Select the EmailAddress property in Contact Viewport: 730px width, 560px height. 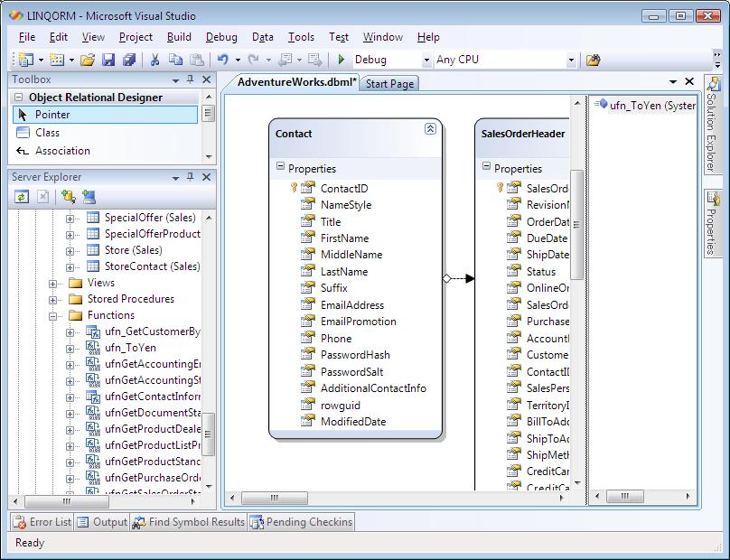352,305
